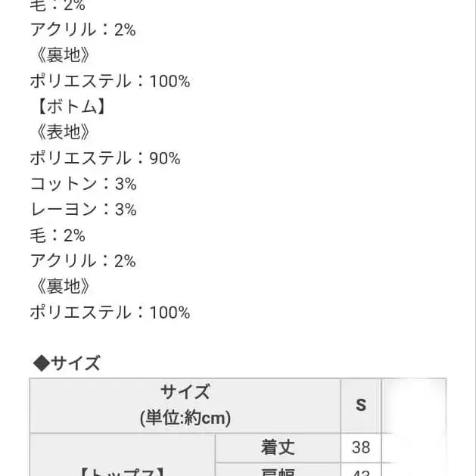Select 毛：2% line below レーヨン
This screenshot has width=476, height=476.
(x=58, y=235)
